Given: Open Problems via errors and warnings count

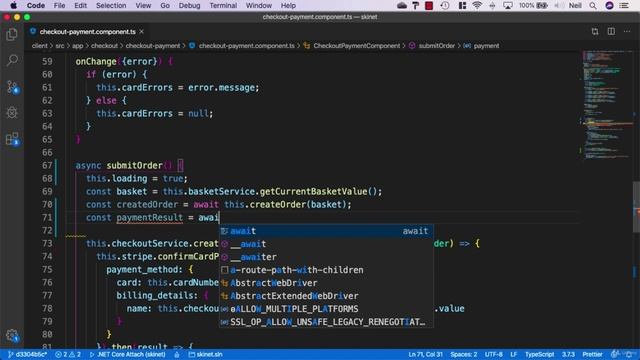Looking at the screenshot, I should [x=68, y=354].
